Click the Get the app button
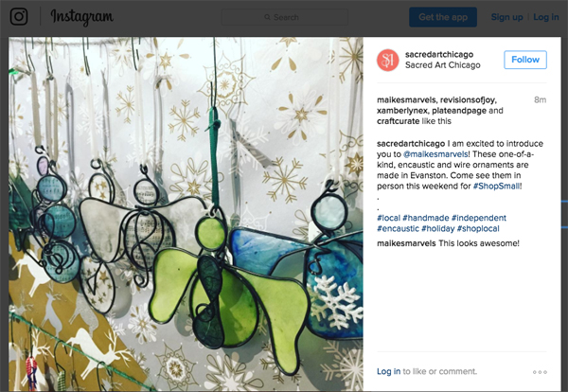 tap(443, 17)
